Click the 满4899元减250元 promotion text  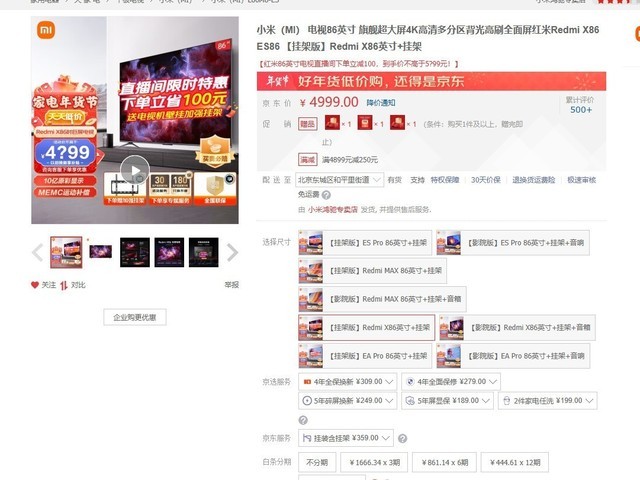[x=350, y=160]
